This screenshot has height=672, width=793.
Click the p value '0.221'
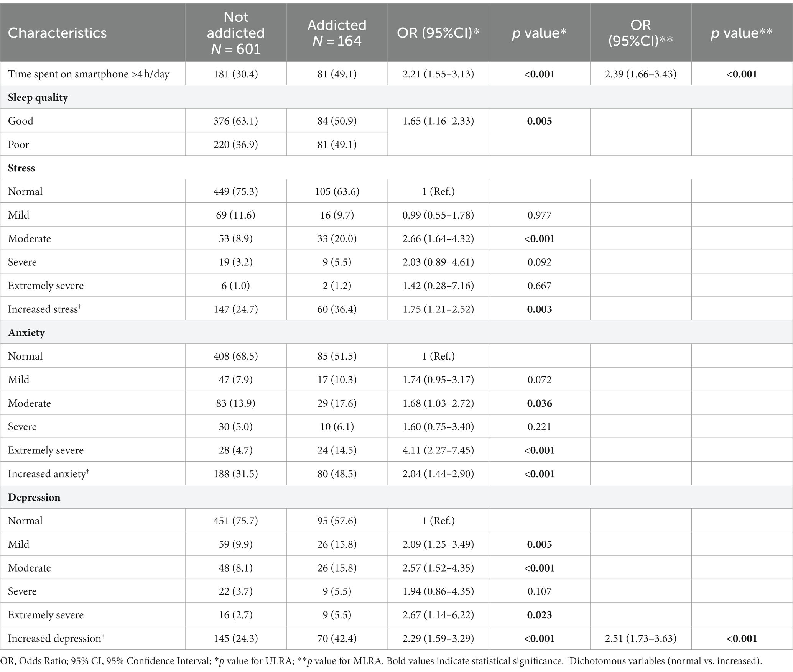(x=539, y=427)
